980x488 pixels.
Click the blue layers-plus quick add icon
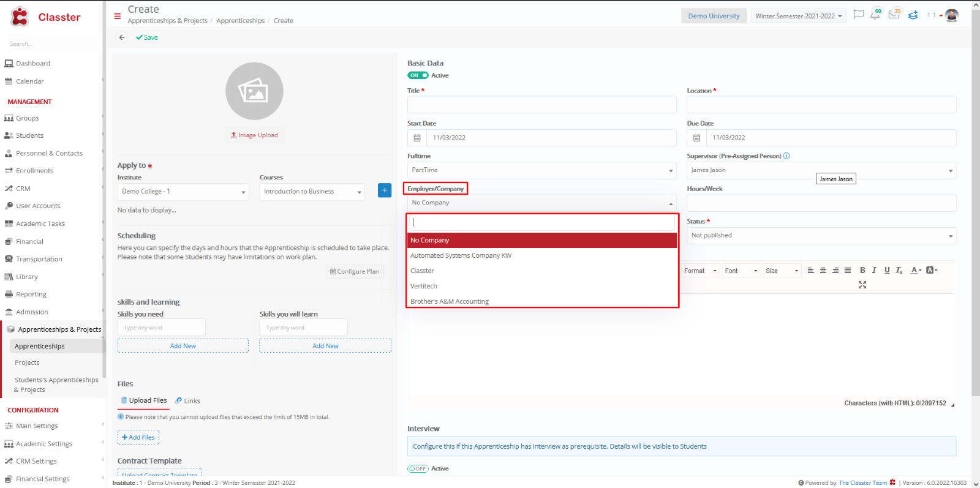coord(913,15)
